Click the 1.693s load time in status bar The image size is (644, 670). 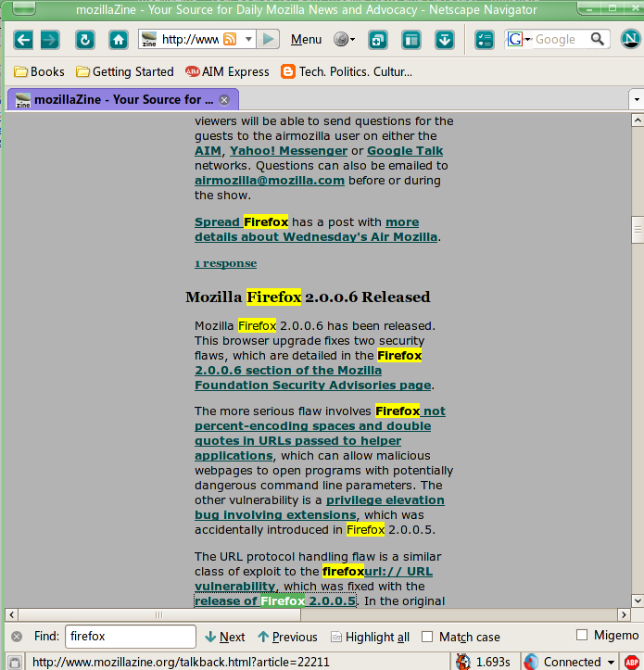tap(493, 663)
